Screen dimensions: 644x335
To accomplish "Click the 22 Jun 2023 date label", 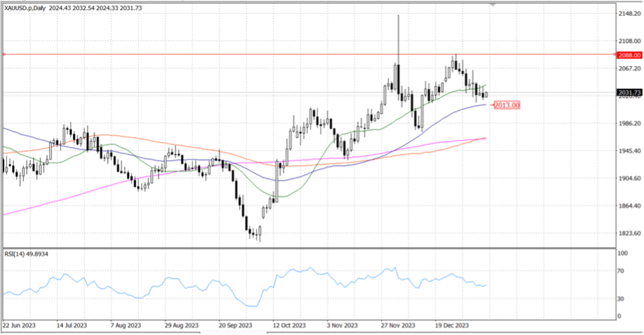I will coord(19,325).
